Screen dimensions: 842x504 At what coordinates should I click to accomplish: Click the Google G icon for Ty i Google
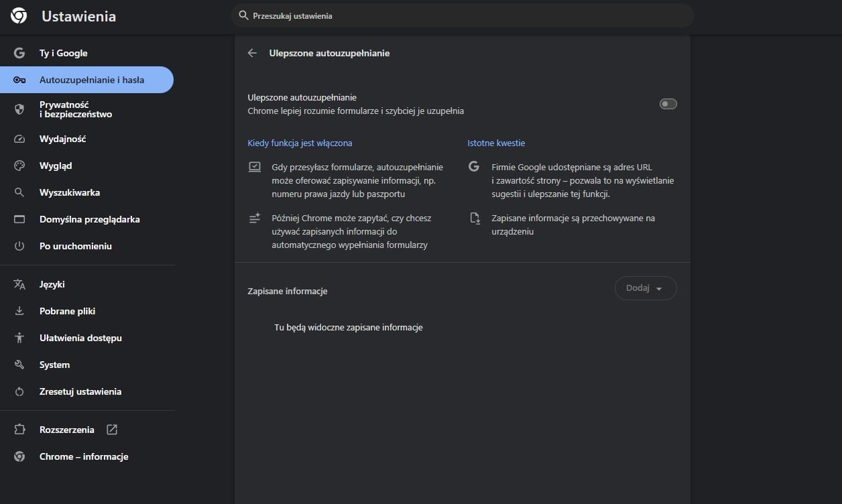click(19, 53)
